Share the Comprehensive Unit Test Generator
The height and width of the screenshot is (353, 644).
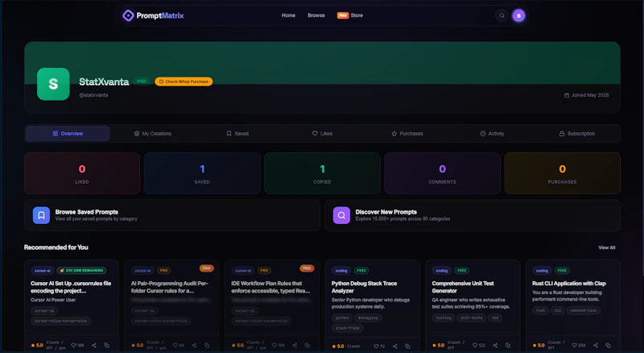click(x=495, y=345)
